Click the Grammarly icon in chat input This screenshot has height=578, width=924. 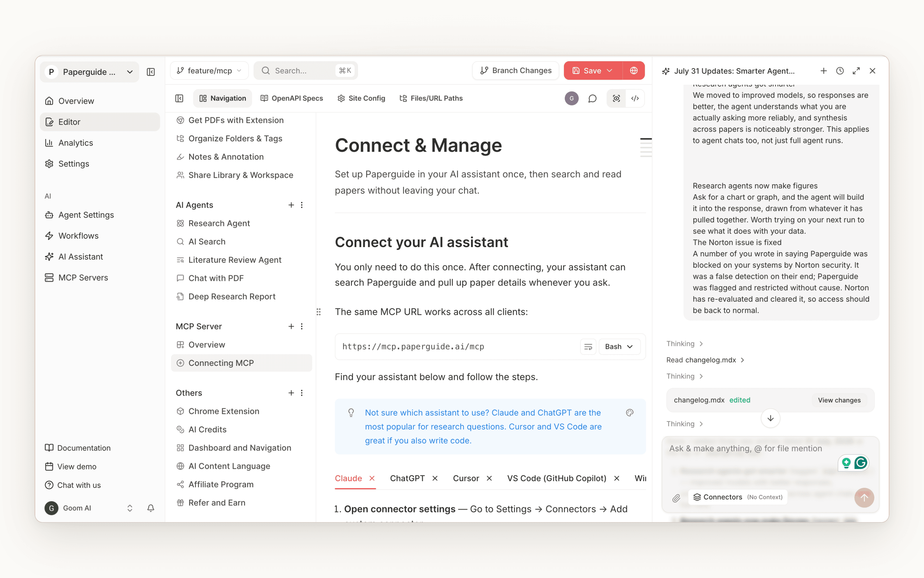861,463
